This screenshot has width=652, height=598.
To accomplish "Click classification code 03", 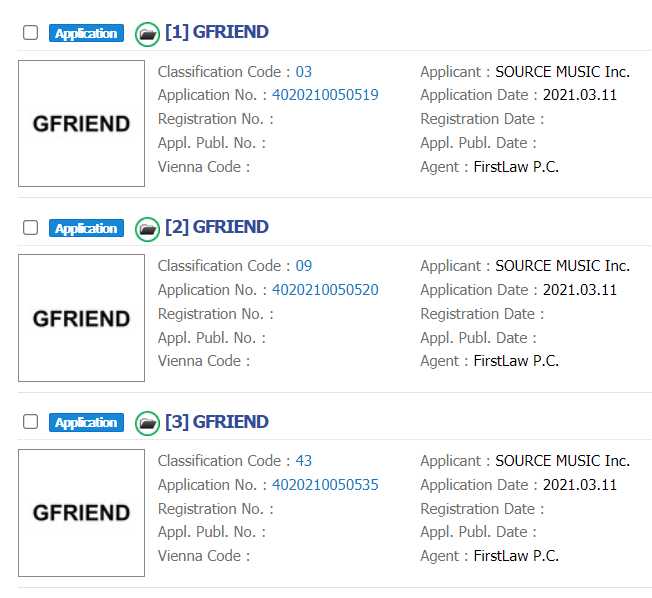I will point(304,72).
